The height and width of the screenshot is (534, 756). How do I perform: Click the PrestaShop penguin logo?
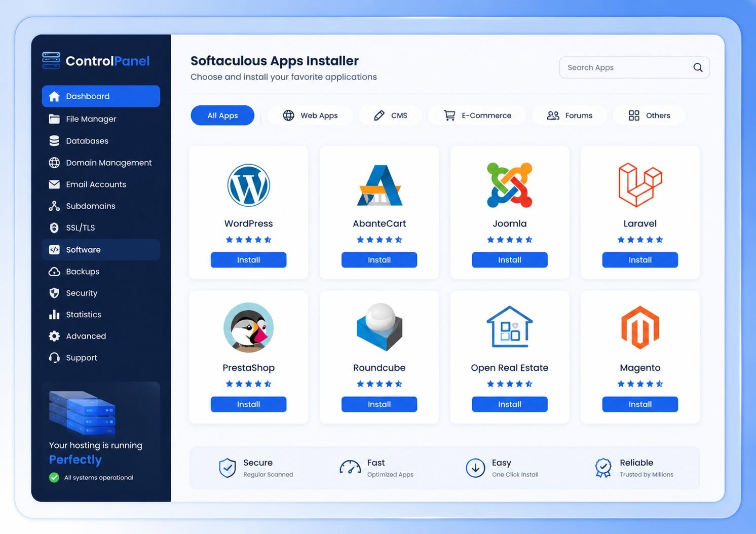248,328
